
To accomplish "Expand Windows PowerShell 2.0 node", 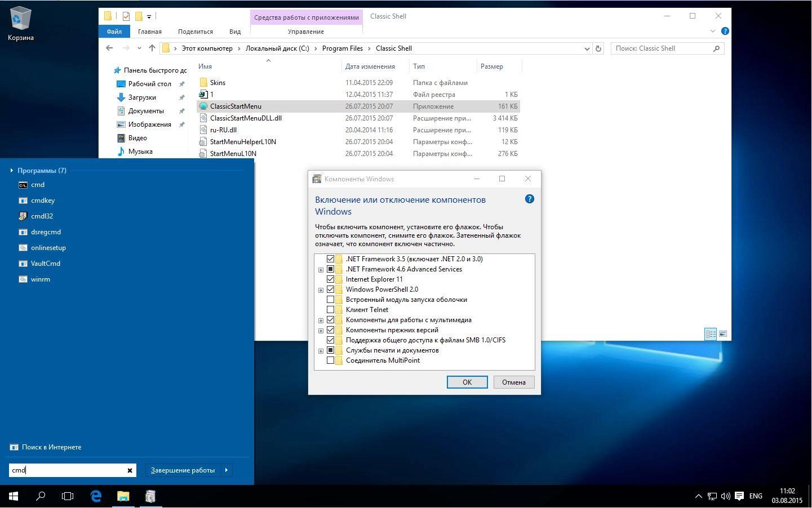I will [321, 290].
